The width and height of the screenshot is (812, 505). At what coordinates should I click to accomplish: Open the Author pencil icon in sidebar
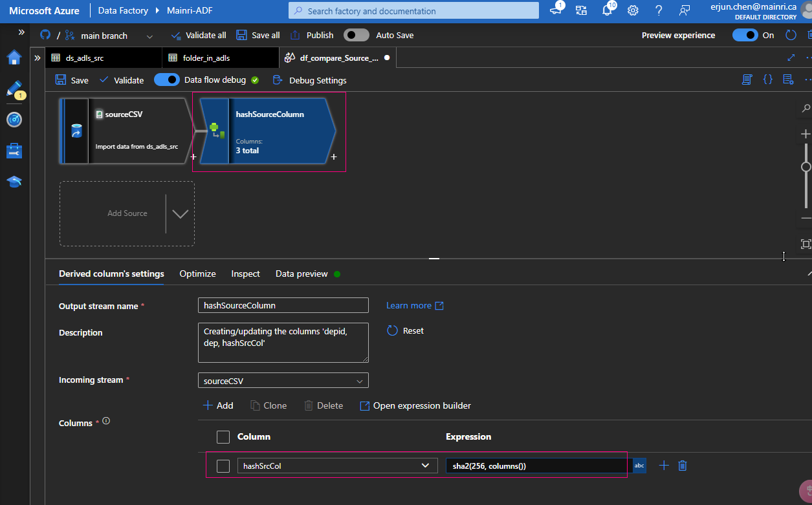pos(14,89)
